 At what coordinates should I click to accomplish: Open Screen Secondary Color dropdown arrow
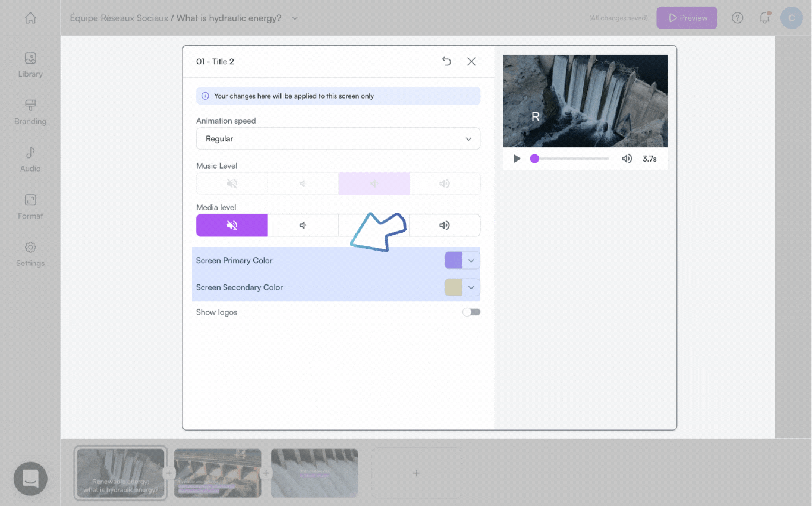471,287
